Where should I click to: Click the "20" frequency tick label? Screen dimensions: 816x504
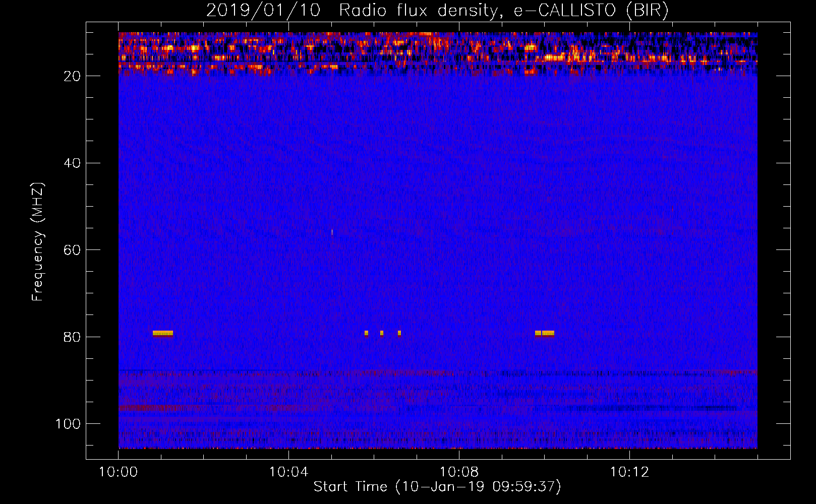coord(72,76)
